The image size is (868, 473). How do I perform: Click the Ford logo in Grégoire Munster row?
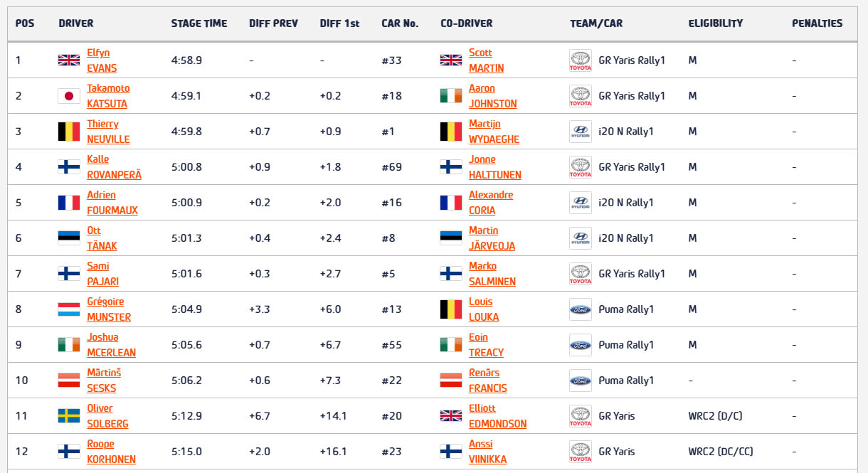581,309
